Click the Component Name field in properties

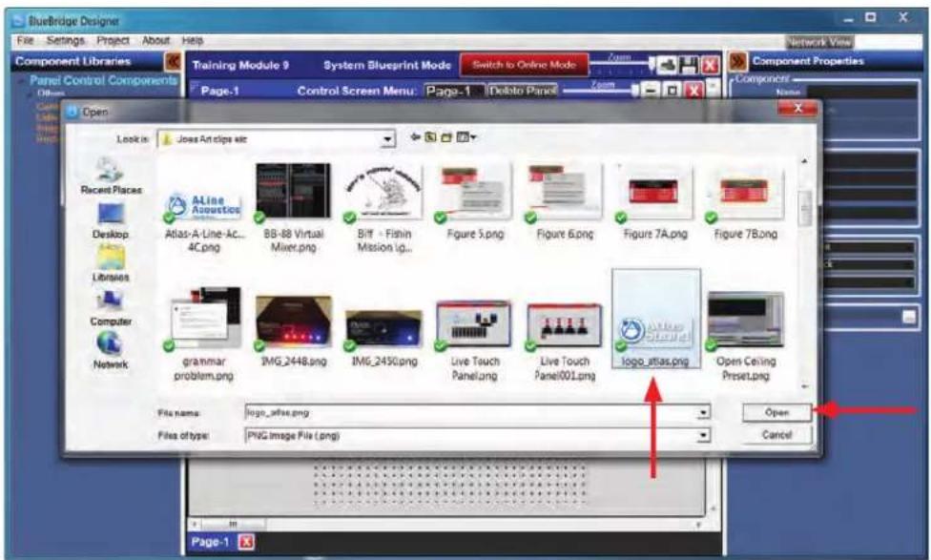[860, 92]
